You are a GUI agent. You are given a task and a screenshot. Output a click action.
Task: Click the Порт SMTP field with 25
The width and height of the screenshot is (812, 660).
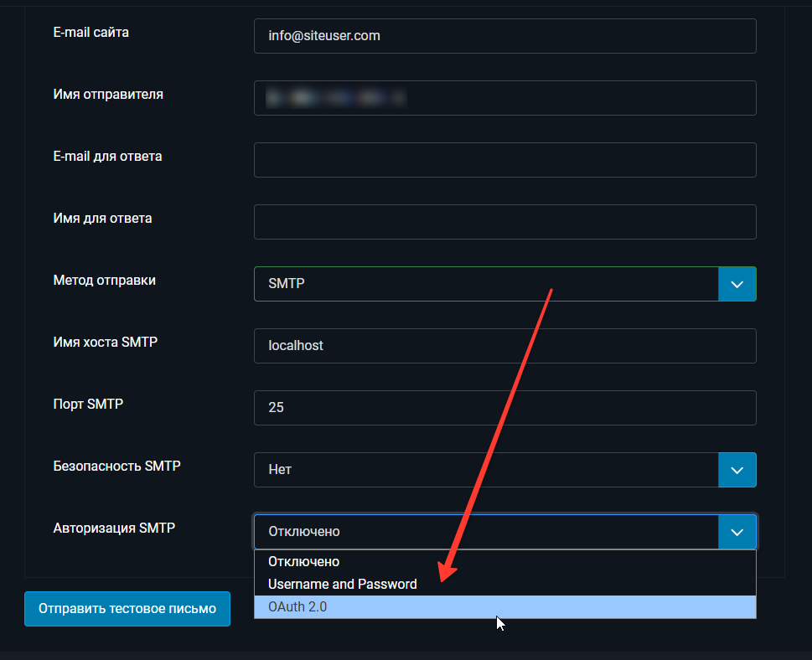[x=505, y=408]
